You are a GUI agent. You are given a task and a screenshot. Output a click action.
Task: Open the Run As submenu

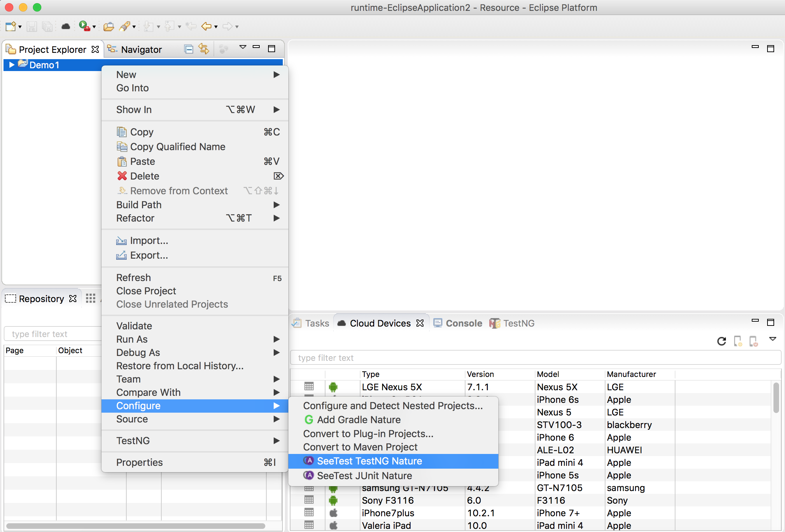(132, 339)
